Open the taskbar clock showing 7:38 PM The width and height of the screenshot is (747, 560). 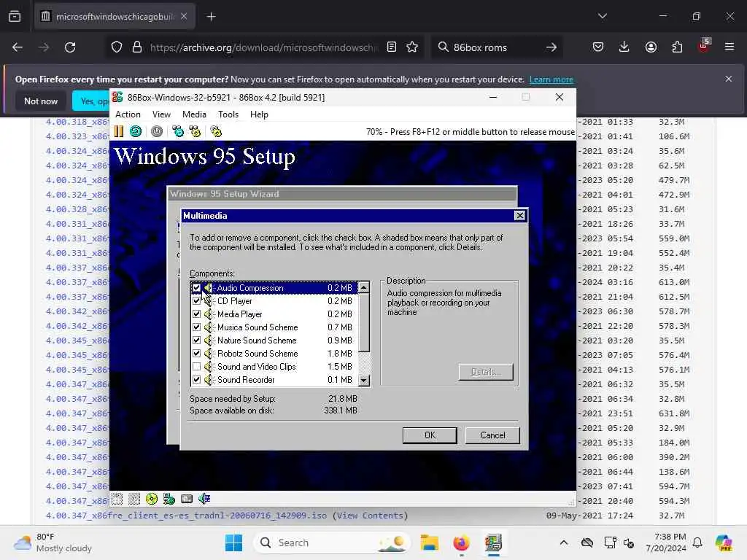click(x=666, y=542)
